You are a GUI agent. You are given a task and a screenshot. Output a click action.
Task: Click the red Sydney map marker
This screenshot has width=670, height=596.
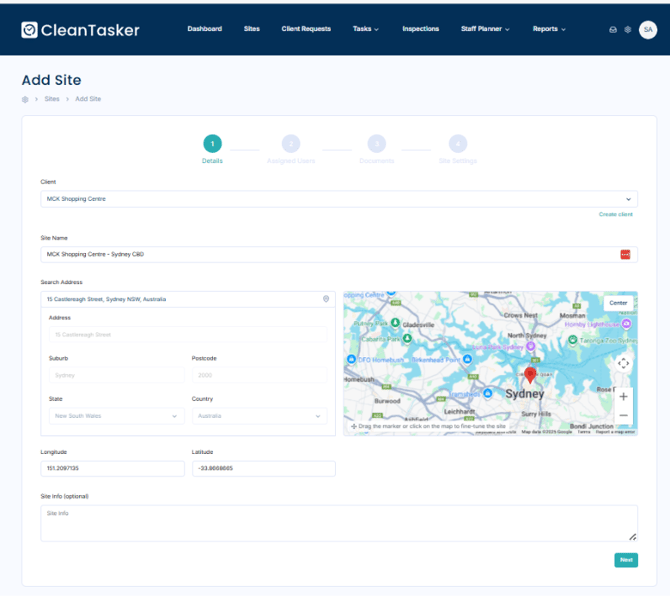point(530,376)
